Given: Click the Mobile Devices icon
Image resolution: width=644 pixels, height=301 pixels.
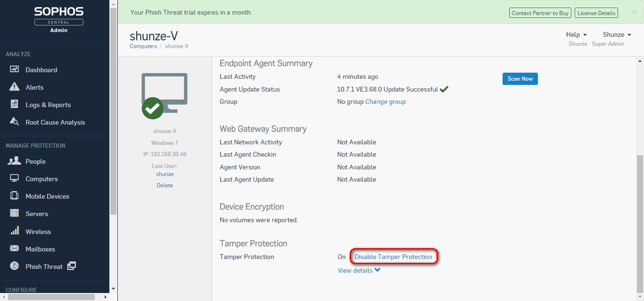Looking at the screenshot, I should [x=15, y=196].
